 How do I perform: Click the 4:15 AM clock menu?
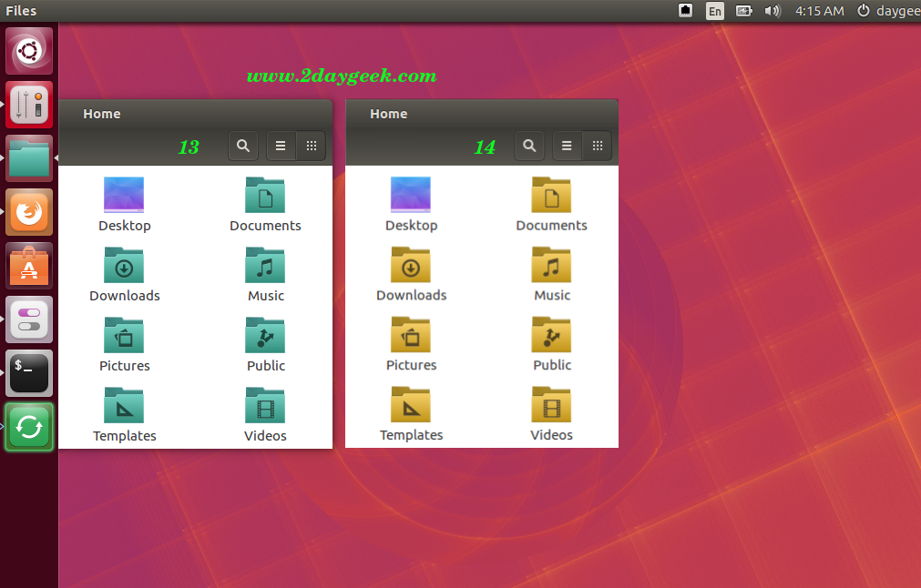pyautogui.click(x=819, y=11)
